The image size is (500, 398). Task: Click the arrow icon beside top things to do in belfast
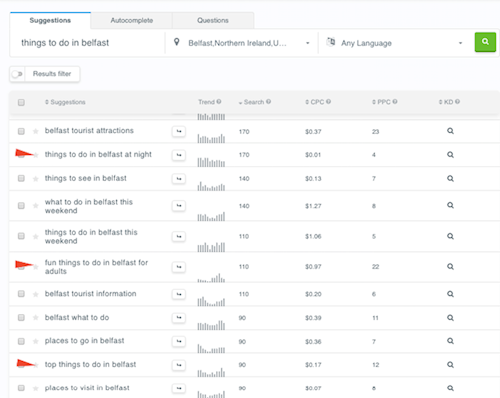tap(179, 365)
